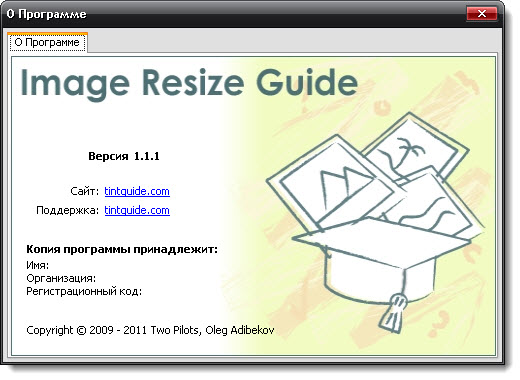Click the Поддержка label text
Image resolution: width=520 pixels, height=380 pixels.
coord(67,210)
